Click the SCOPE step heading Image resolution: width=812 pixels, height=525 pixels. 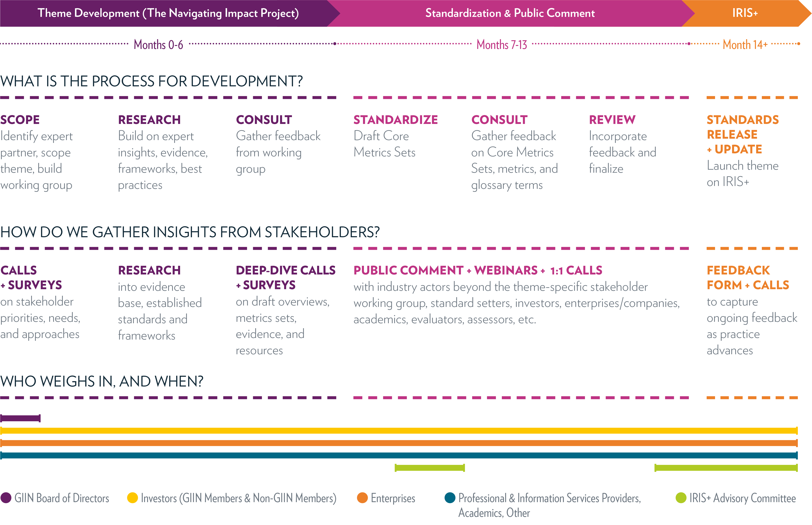click(20, 120)
